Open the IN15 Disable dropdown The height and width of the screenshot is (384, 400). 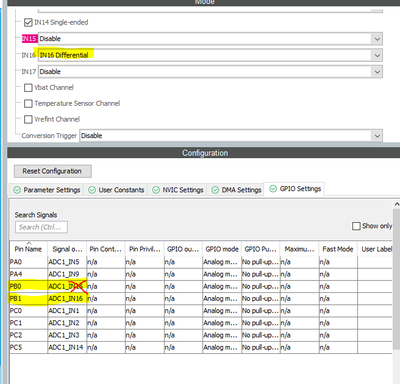[210, 39]
